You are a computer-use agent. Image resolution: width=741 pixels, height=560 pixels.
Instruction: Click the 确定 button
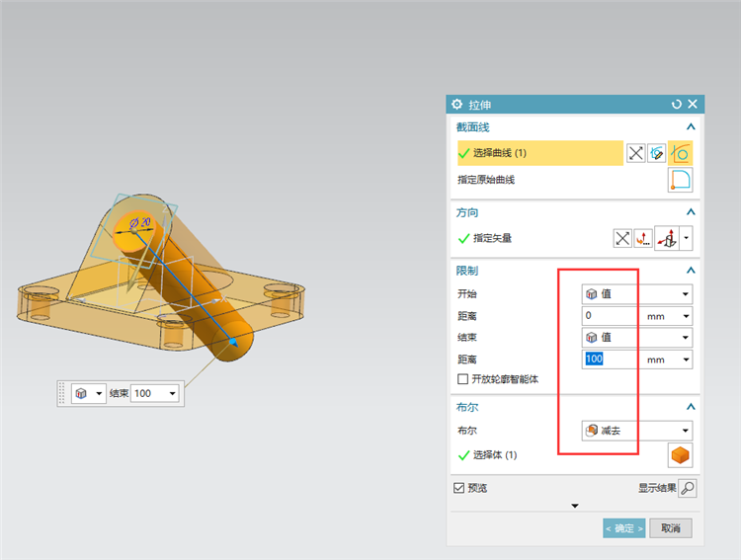point(623,527)
